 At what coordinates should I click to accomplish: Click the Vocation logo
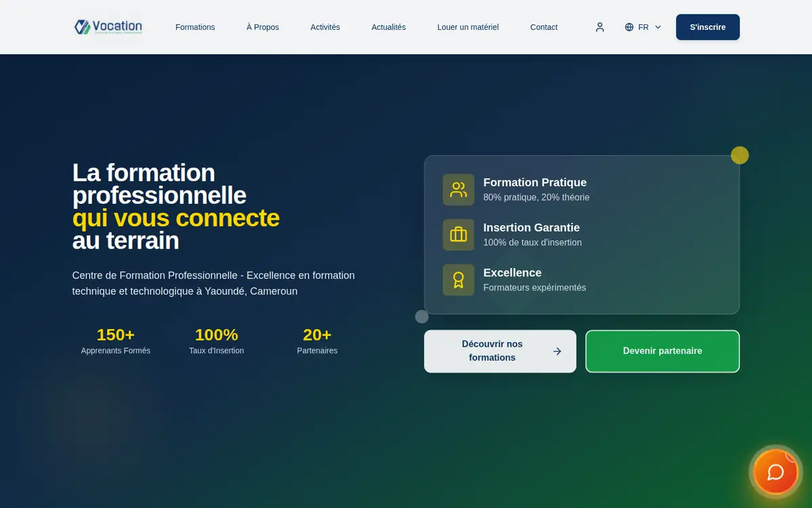tap(108, 27)
